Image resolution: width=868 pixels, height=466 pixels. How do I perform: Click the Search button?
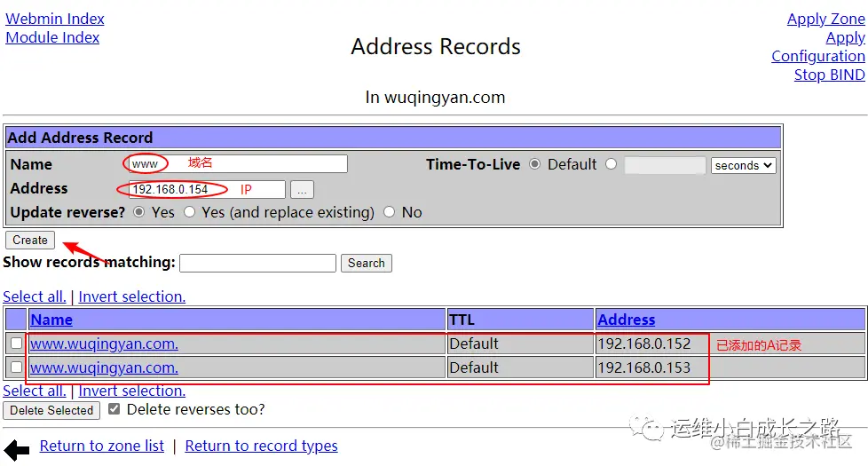point(366,263)
